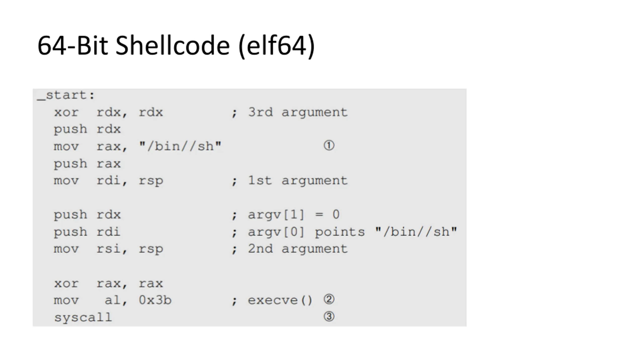The width and height of the screenshot is (644, 362).
Task: Click the 'syscall' instruction
Action: pyautogui.click(x=83, y=318)
